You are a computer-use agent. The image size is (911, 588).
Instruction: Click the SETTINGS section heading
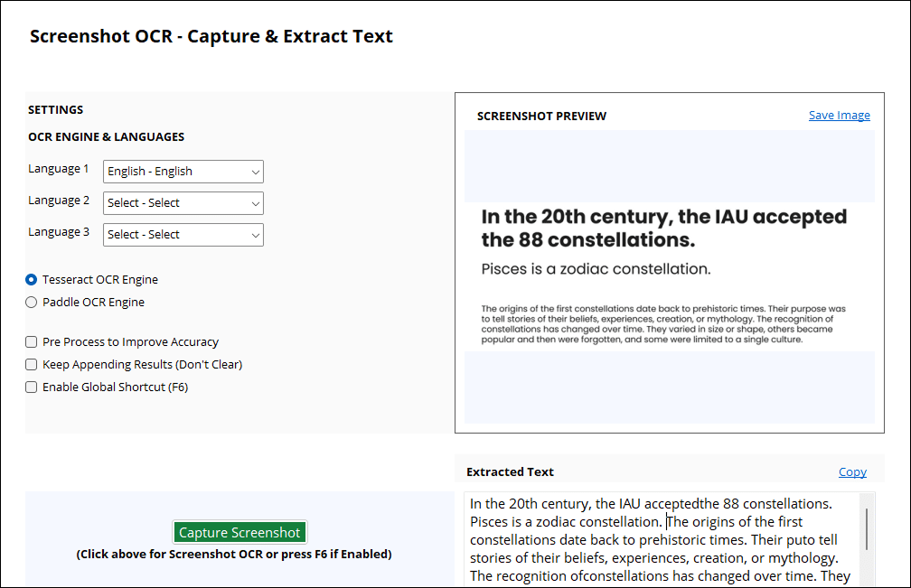[56, 110]
